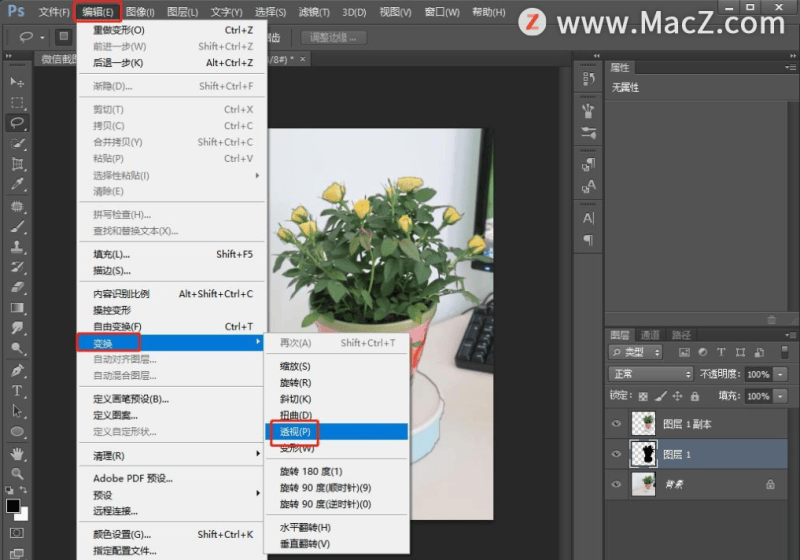Select the Hand tool
The image size is (800, 560).
pos(17,453)
